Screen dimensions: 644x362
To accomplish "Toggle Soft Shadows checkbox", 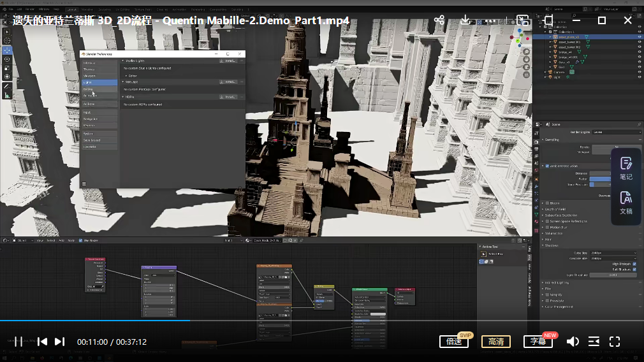I will coord(634,269).
